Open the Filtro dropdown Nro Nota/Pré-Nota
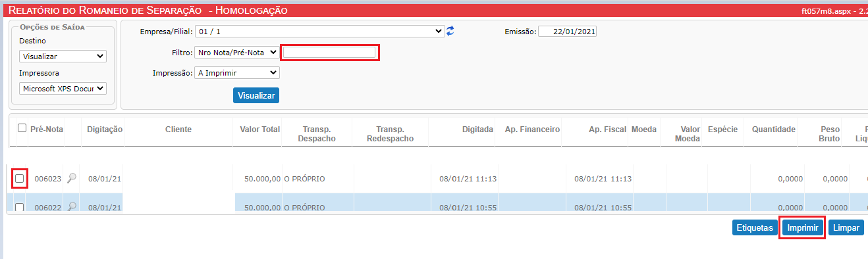This screenshot has height=259, width=868. click(236, 52)
